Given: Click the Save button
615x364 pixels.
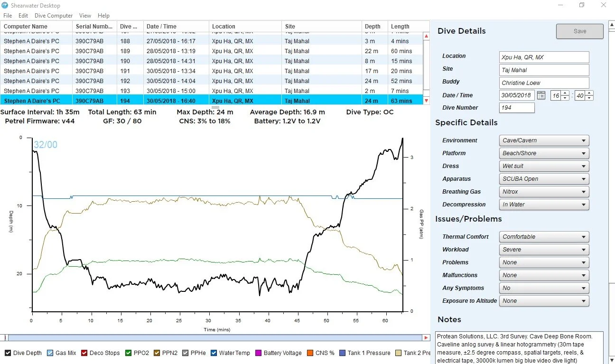Looking at the screenshot, I should [580, 31].
